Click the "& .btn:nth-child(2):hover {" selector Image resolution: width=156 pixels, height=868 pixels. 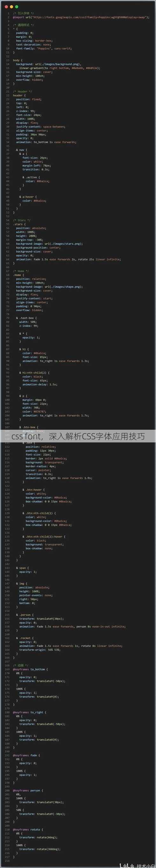point(44,536)
